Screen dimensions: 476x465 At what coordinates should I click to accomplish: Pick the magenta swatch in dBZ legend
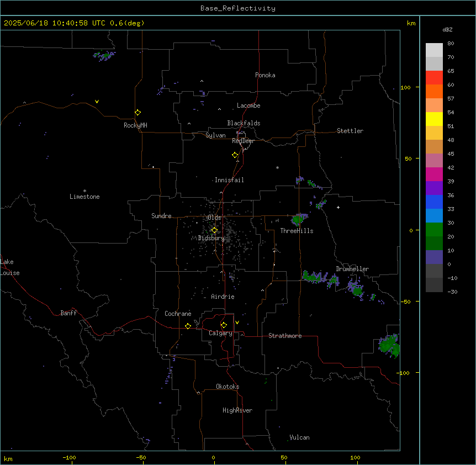click(434, 174)
